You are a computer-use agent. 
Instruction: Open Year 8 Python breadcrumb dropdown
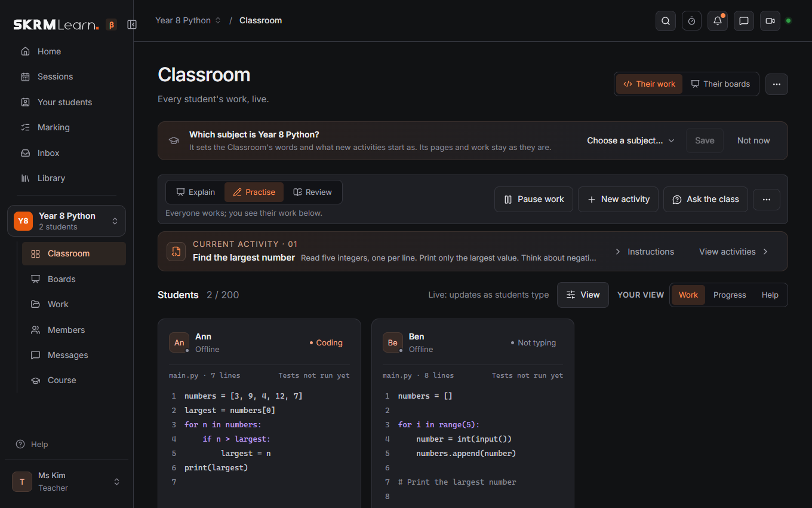click(x=188, y=20)
